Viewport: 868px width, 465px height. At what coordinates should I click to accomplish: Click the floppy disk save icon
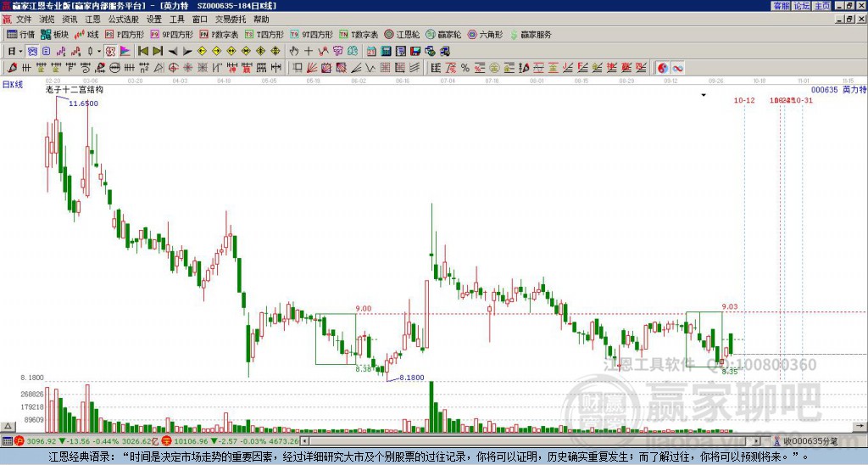coord(415,52)
